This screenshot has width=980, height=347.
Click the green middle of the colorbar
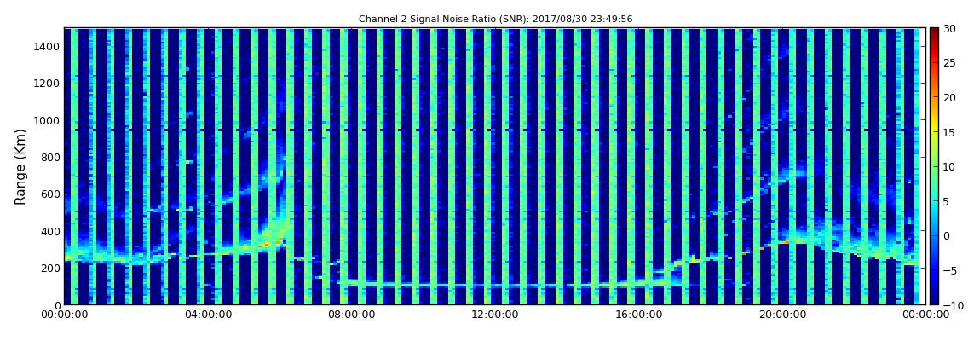coord(934,166)
